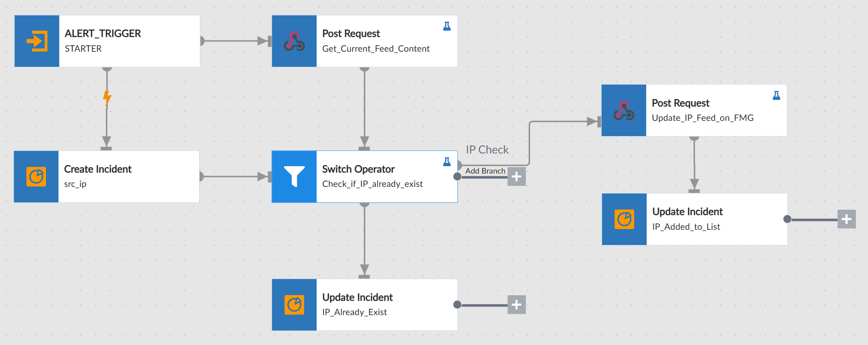
Task: Select the IP Check branch label
Action: (x=487, y=150)
